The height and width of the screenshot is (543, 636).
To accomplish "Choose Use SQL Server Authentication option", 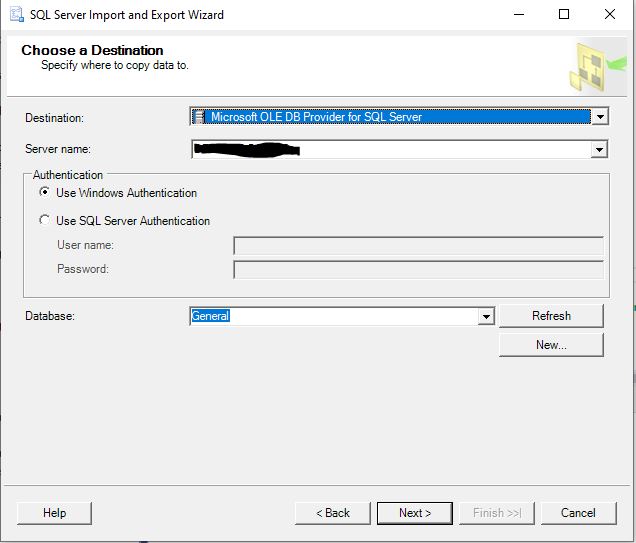I will (x=45, y=221).
